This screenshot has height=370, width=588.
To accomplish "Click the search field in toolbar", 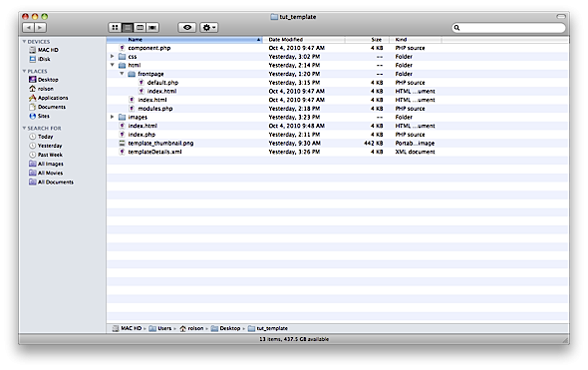I will pyautogui.click(x=508, y=27).
